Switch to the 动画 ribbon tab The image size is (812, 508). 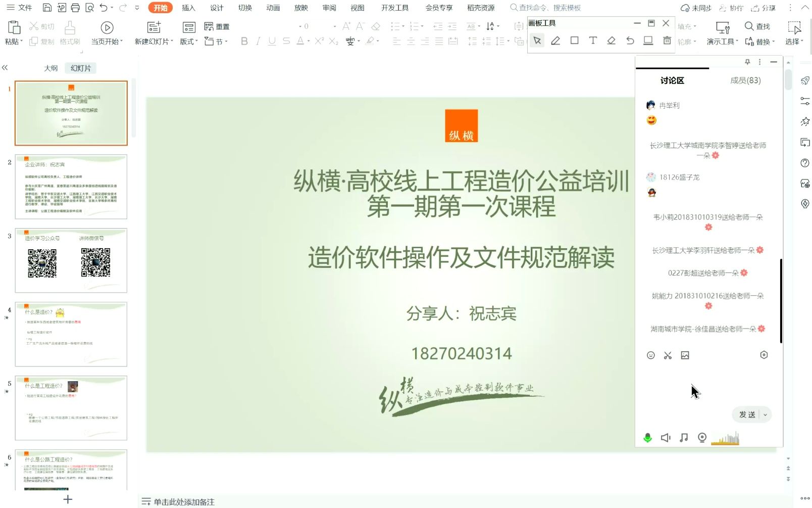[273, 8]
